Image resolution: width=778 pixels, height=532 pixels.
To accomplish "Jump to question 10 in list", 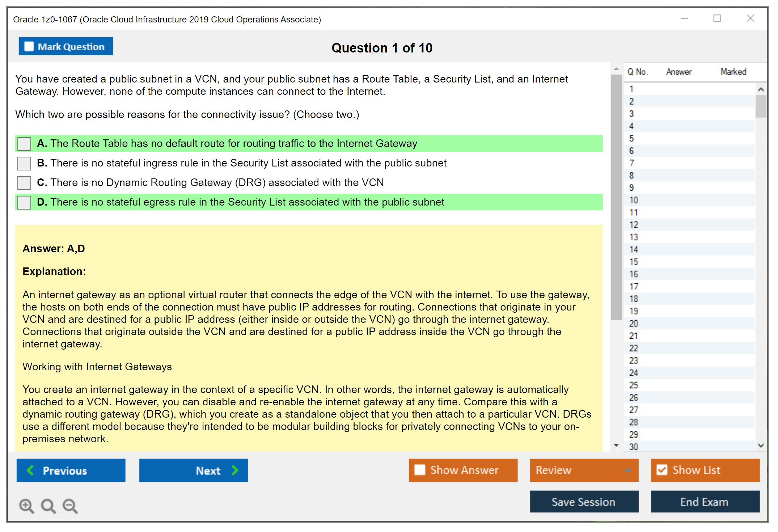I will coord(634,200).
